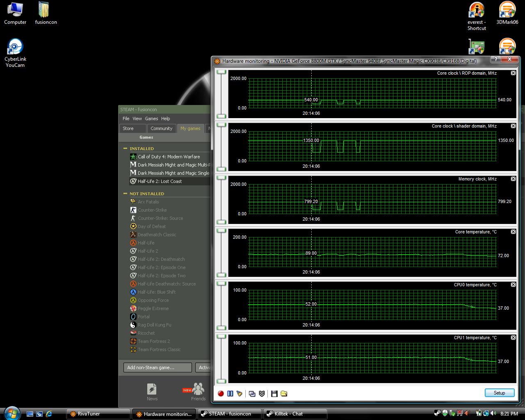Open the Steam File menu
Image resolution: width=525 pixels, height=420 pixels.
pyautogui.click(x=126, y=119)
